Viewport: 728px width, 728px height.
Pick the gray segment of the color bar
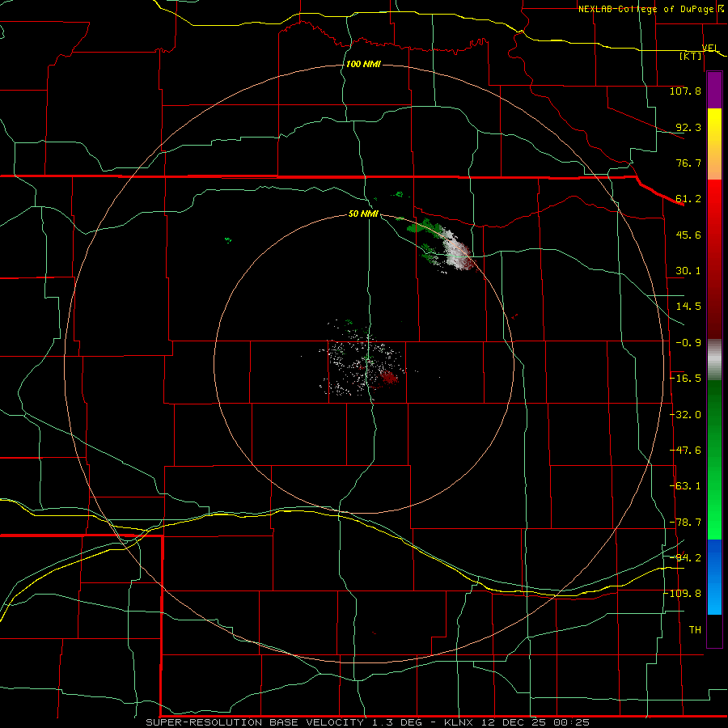pyautogui.click(x=714, y=359)
